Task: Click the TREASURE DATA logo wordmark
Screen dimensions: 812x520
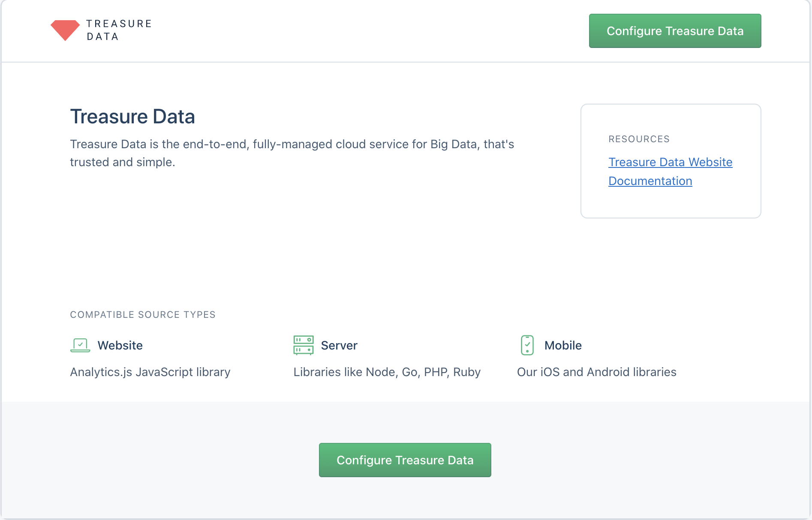Action: tap(119, 30)
